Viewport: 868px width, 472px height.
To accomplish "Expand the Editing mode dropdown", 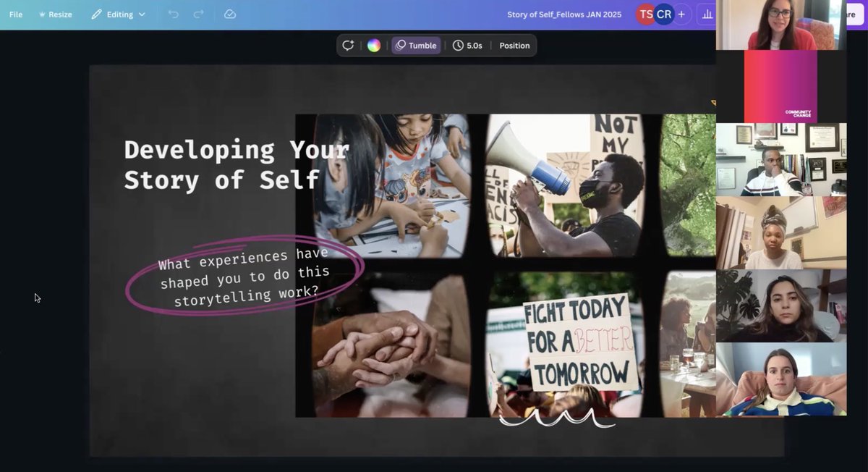I will (118, 14).
